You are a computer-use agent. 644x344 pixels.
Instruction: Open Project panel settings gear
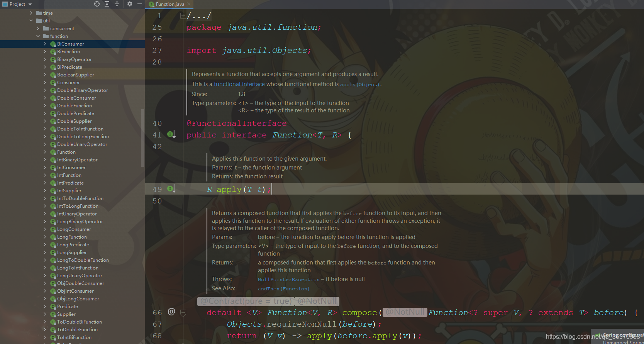(130, 4)
